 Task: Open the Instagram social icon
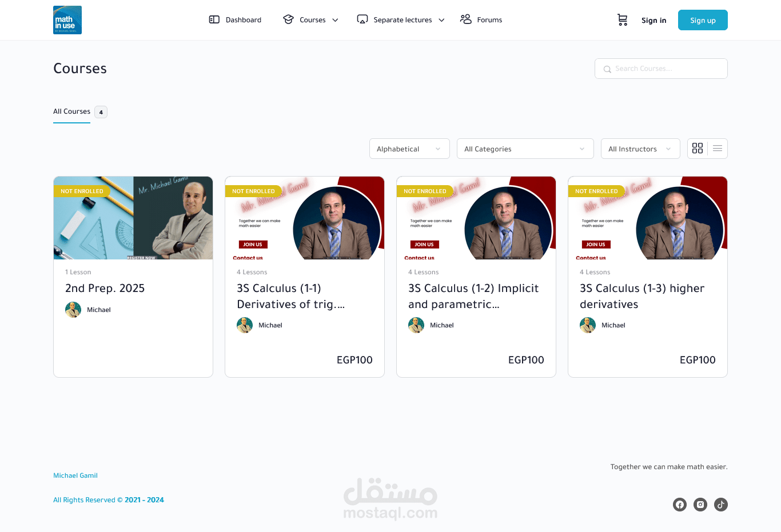700,505
